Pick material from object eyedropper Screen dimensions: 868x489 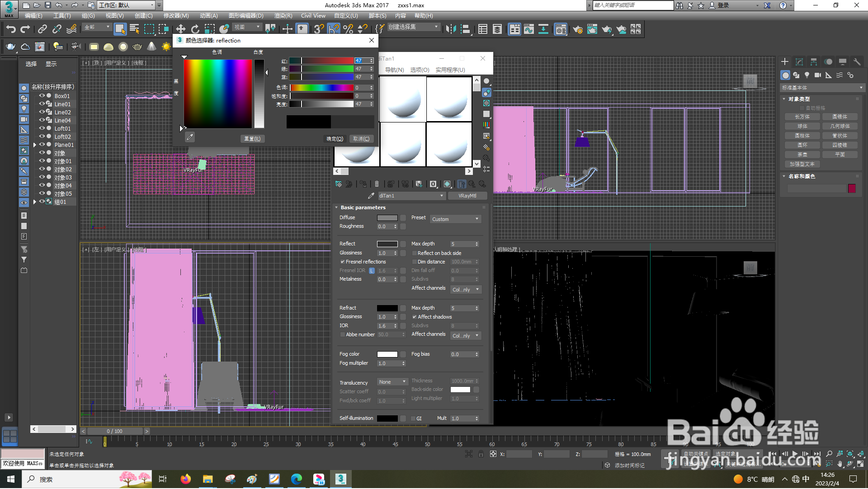point(371,196)
